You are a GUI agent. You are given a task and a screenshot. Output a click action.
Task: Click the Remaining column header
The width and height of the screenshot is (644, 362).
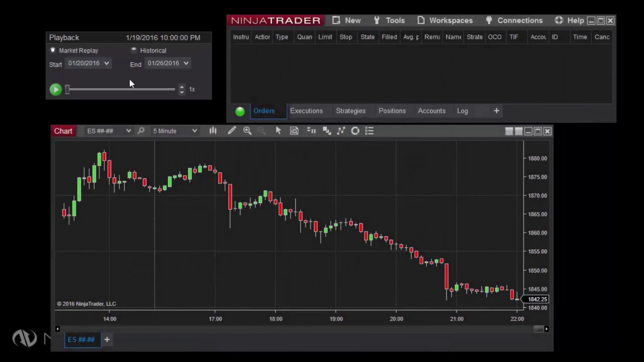[x=432, y=37]
